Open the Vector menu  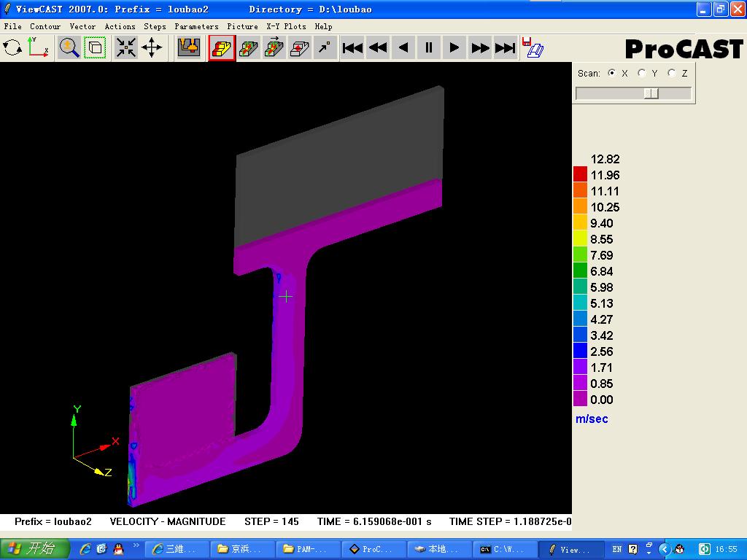[x=82, y=26]
